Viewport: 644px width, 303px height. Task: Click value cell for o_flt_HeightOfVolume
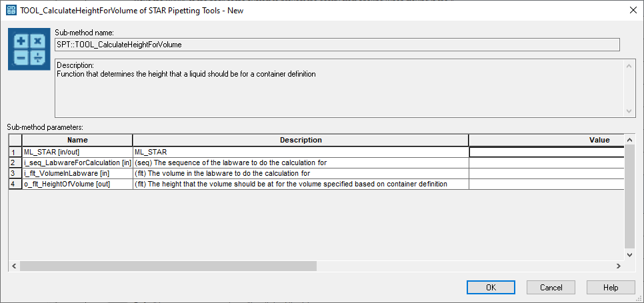[547, 184]
